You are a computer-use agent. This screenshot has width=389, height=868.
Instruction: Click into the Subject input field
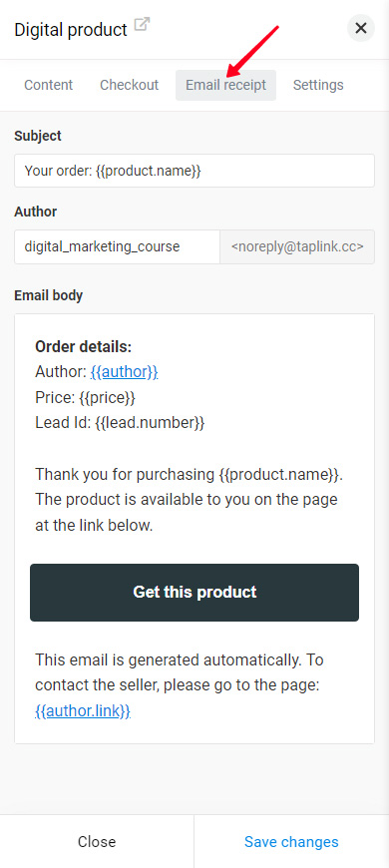coord(194,171)
